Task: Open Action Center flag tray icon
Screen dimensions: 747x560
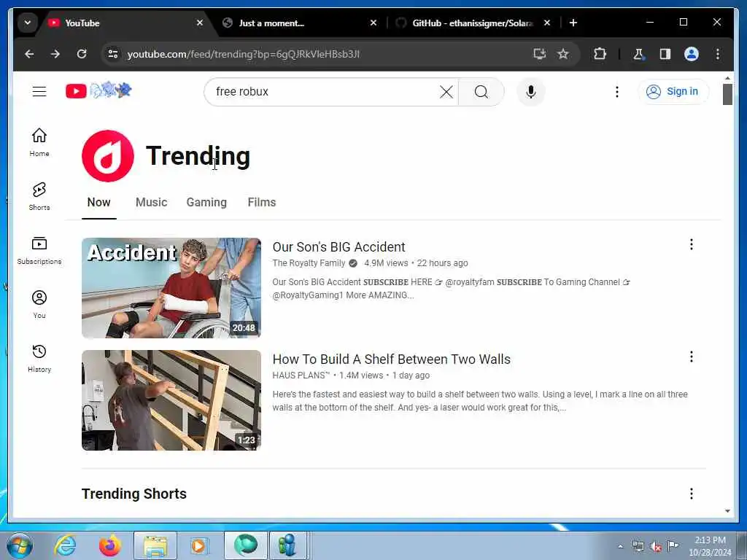Action: [x=673, y=546]
